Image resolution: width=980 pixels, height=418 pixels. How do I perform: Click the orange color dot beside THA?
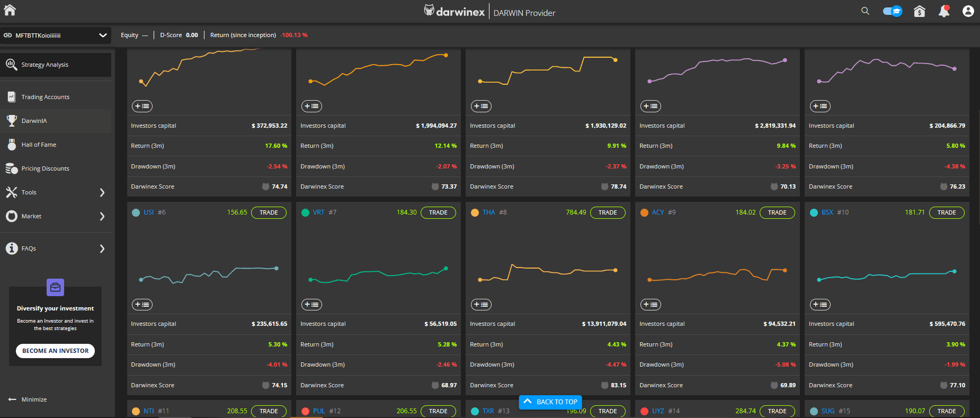point(475,212)
